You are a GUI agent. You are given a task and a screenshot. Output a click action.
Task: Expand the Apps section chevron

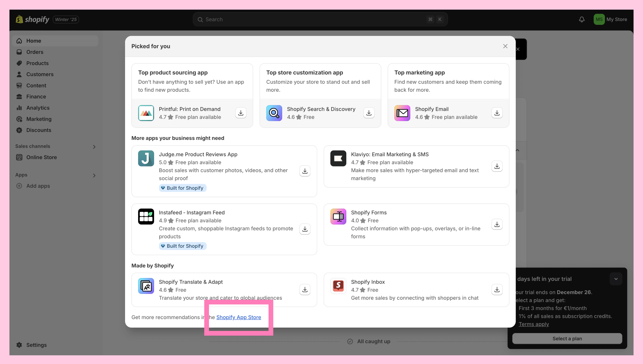94,175
